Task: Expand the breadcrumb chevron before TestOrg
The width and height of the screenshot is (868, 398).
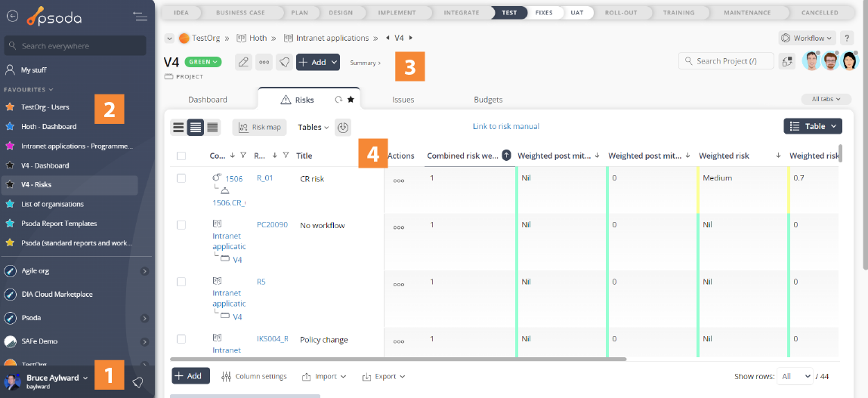Action: (169, 39)
